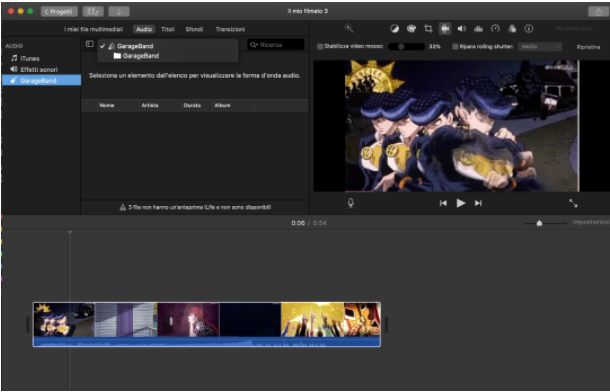Click the clip's right trim handle
Viewport: 610px width, 392px height.
coord(386,324)
